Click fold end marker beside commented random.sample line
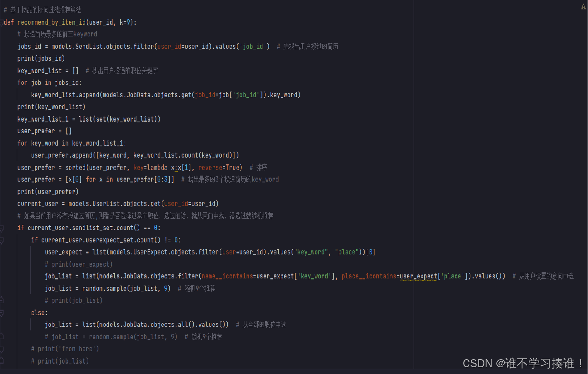 coord(2,337)
